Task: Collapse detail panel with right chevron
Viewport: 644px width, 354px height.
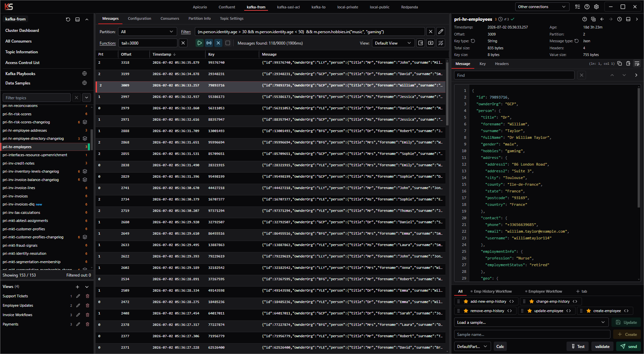Action: coord(637,19)
